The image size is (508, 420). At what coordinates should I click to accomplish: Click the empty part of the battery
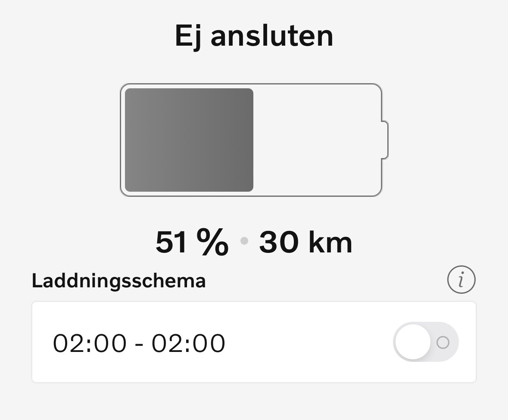pyautogui.click(x=317, y=140)
